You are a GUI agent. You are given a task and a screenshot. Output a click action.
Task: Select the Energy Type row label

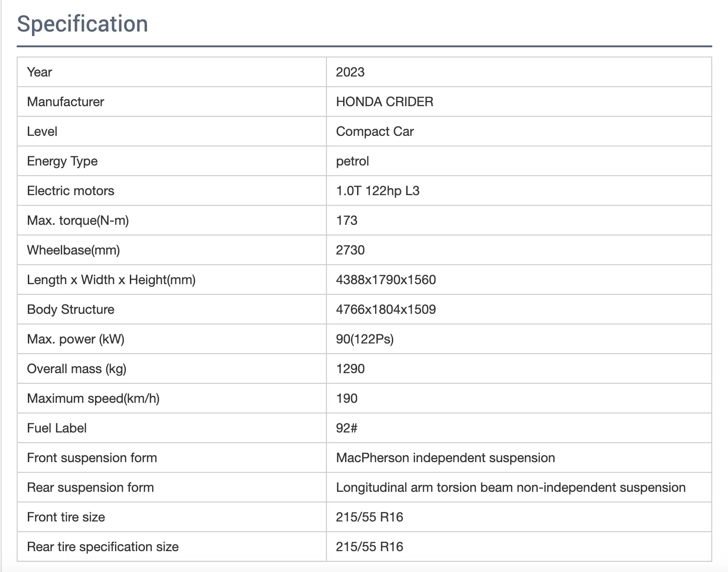click(62, 161)
